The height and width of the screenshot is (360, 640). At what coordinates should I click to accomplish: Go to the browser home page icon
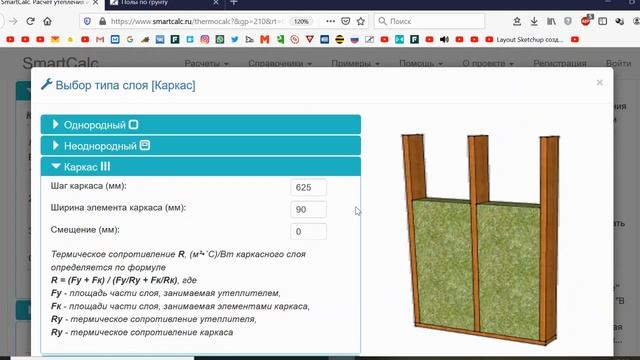[47, 21]
